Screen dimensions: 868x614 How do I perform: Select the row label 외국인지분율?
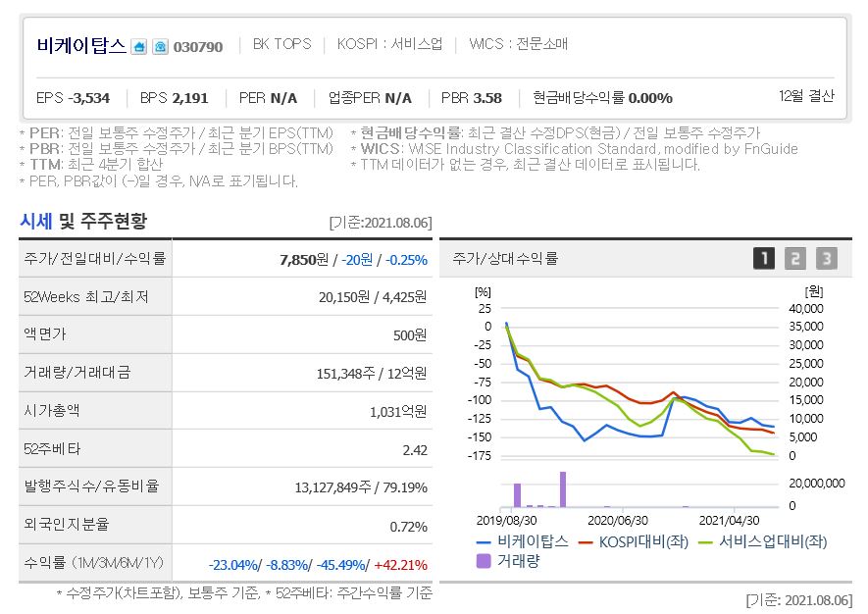click(x=67, y=524)
